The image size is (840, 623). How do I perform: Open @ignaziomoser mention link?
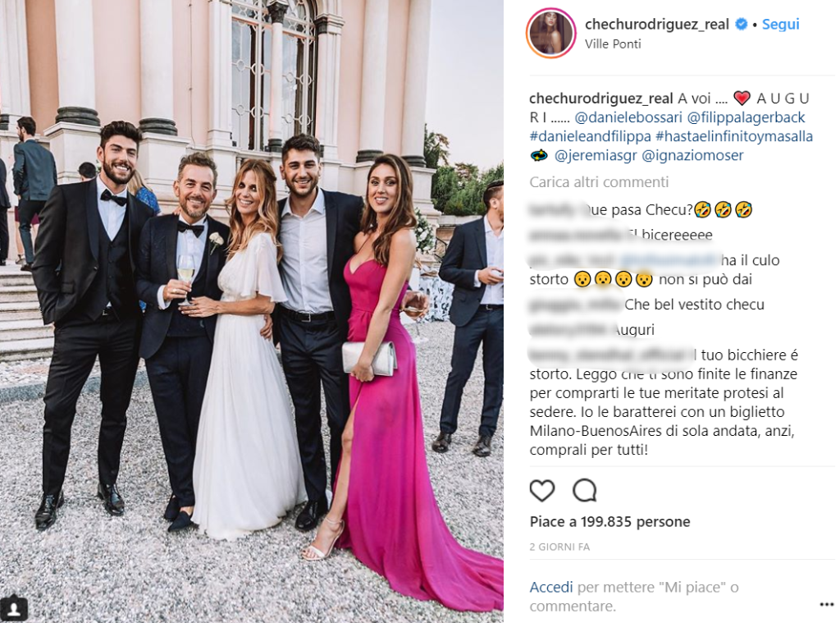click(692, 155)
